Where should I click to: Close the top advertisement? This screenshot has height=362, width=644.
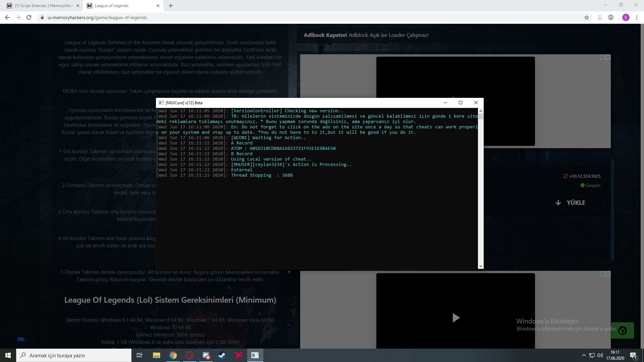[608, 57]
